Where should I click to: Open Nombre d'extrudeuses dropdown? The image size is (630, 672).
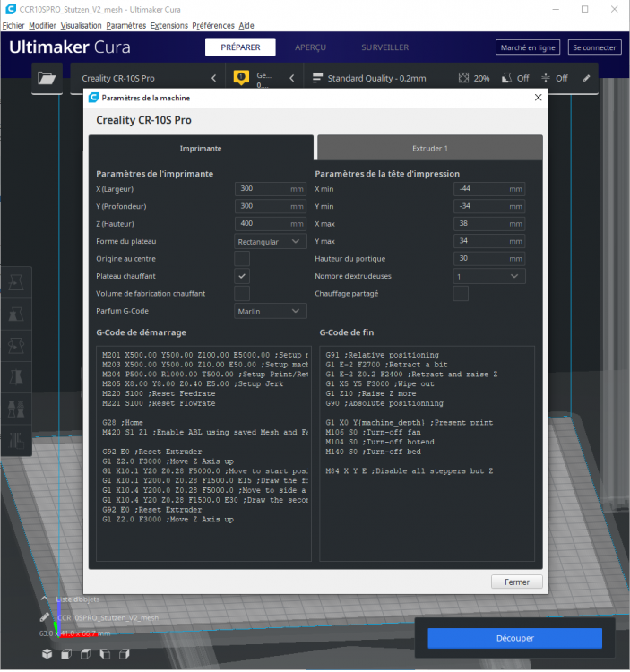489,277
